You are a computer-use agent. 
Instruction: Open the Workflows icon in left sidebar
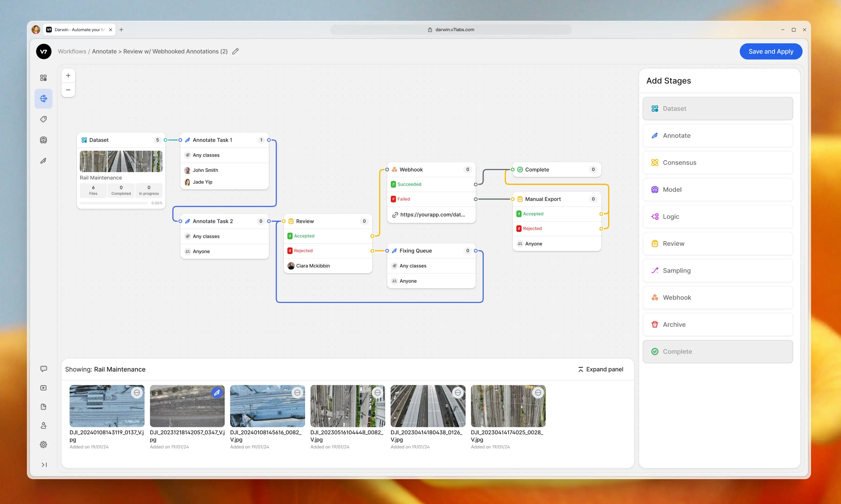[44, 99]
